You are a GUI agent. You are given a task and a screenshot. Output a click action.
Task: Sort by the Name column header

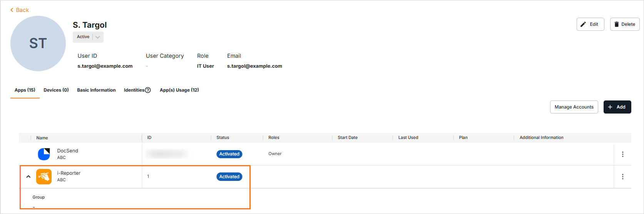pos(42,138)
